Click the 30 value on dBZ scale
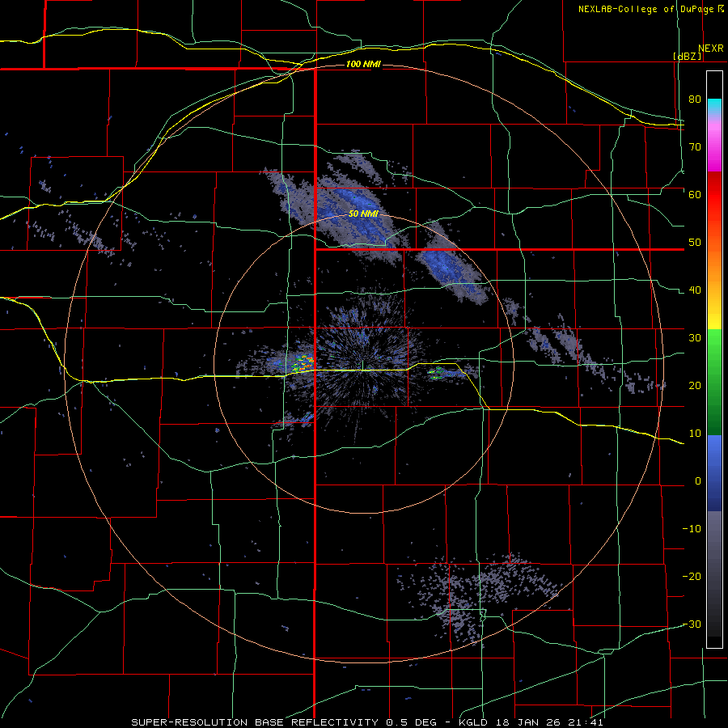The width and height of the screenshot is (728, 728). click(695, 338)
